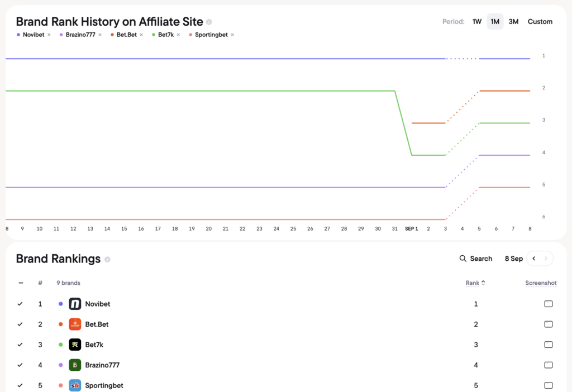Click the Bet.Bet brand logo
This screenshot has height=392, width=572.
75,324
